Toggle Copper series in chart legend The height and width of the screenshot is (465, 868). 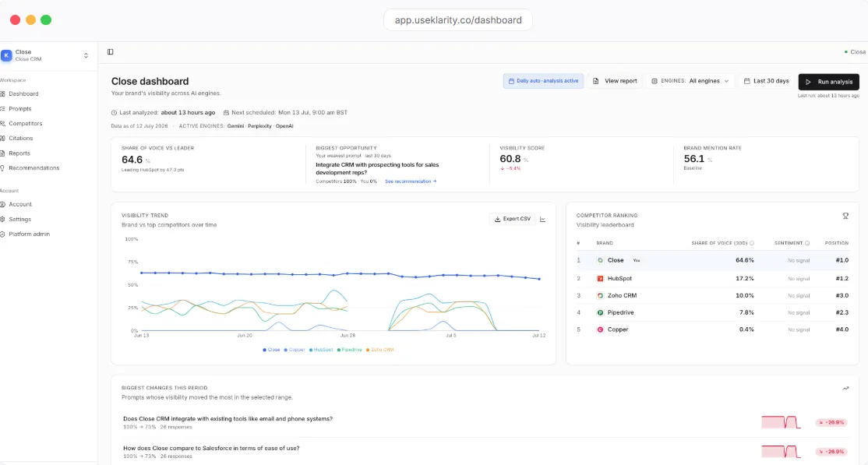pyautogui.click(x=295, y=350)
